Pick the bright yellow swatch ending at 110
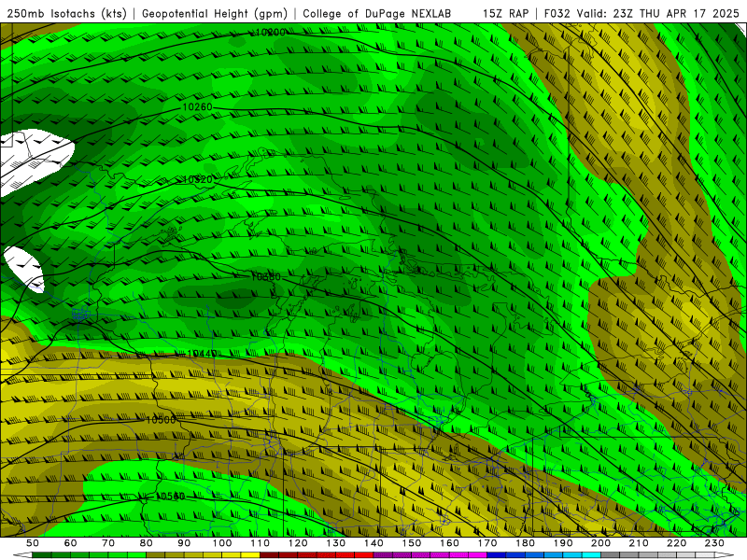This screenshot has height=560, width=747. [250, 555]
